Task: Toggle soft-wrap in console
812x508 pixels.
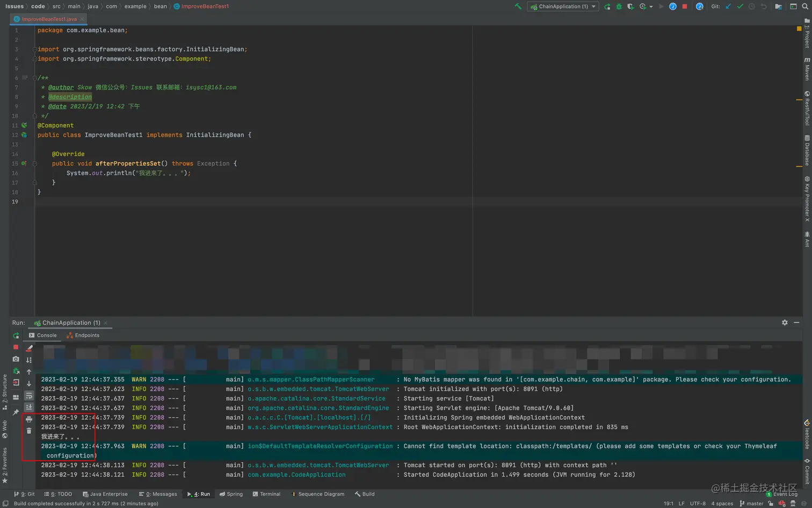Action: (x=29, y=396)
